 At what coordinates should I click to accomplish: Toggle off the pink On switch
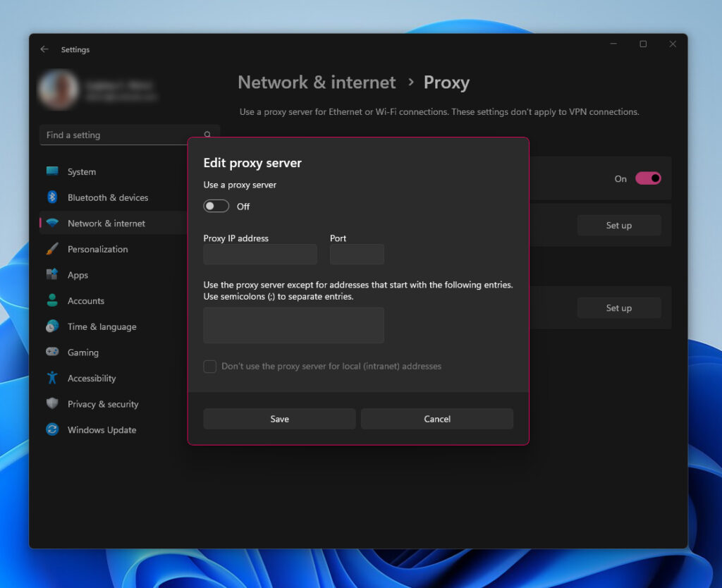click(648, 178)
